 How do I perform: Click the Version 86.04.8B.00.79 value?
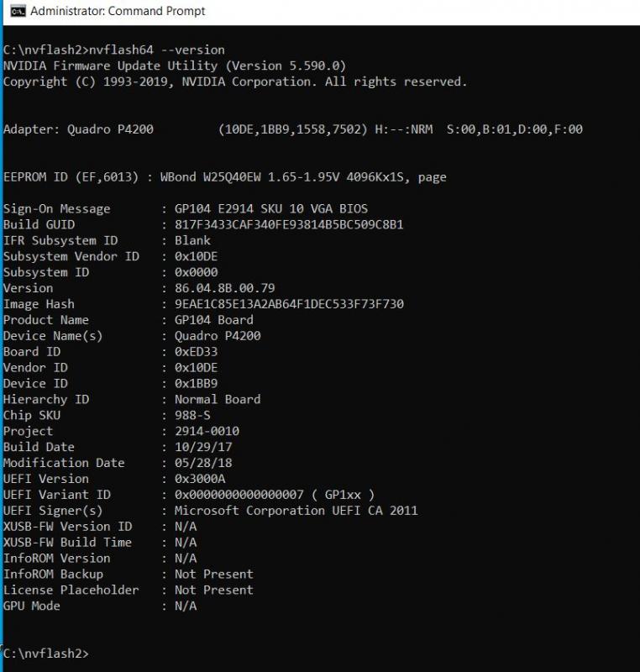tap(225, 288)
